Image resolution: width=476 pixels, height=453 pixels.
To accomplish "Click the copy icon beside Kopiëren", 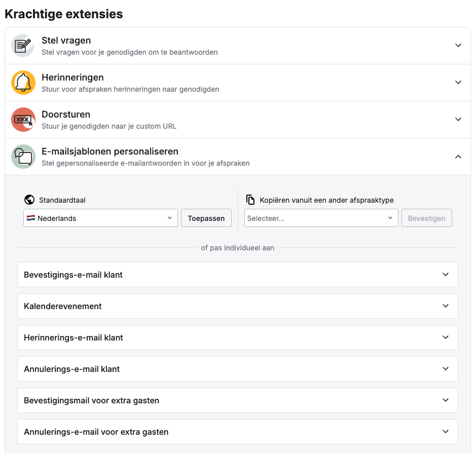I will tap(250, 200).
